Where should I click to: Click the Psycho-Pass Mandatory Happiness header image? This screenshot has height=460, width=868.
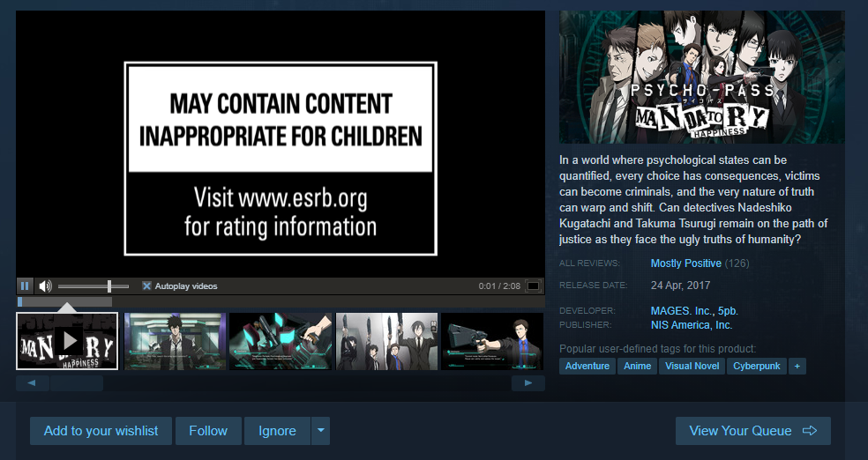tap(702, 77)
